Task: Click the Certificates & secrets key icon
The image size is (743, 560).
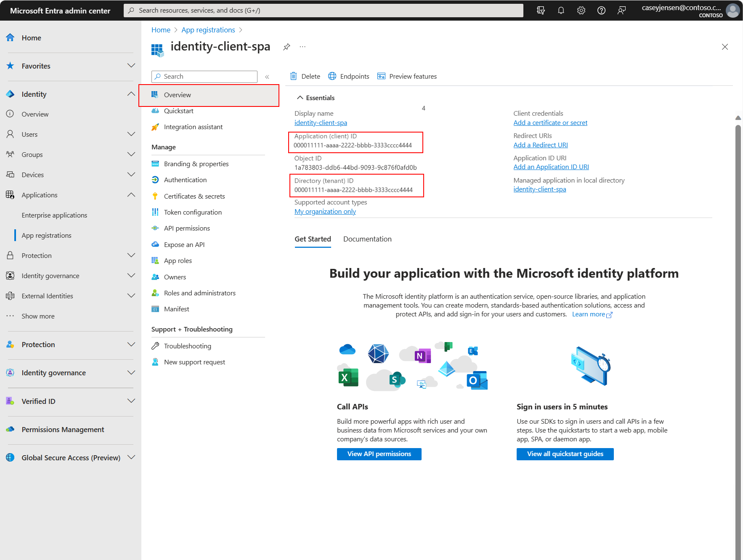Action: tap(155, 196)
